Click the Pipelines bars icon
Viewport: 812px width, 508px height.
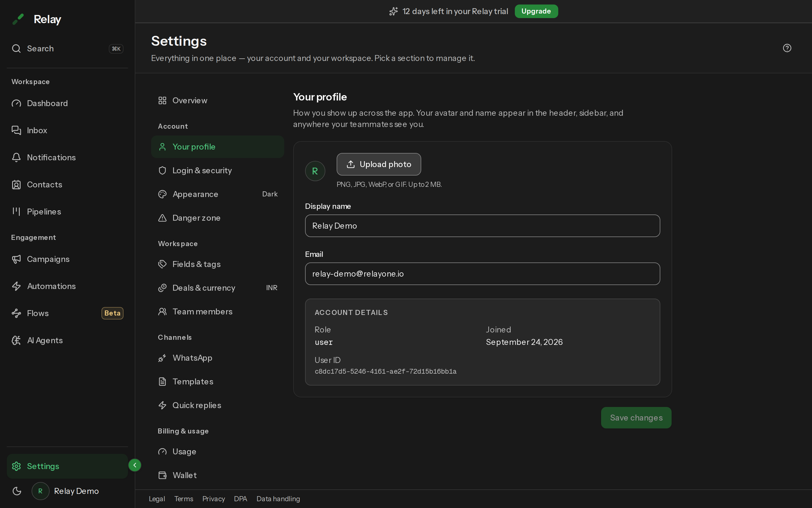pyautogui.click(x=16, y=212)
